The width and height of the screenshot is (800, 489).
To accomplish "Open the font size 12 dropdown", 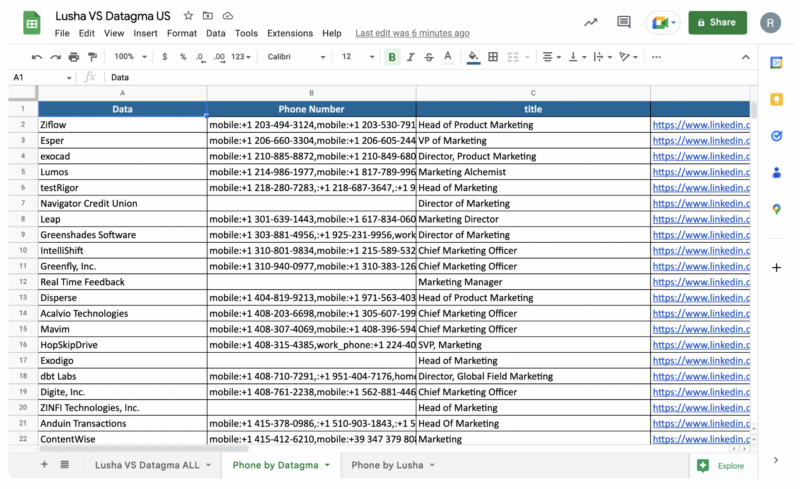I will coord(358,57).
